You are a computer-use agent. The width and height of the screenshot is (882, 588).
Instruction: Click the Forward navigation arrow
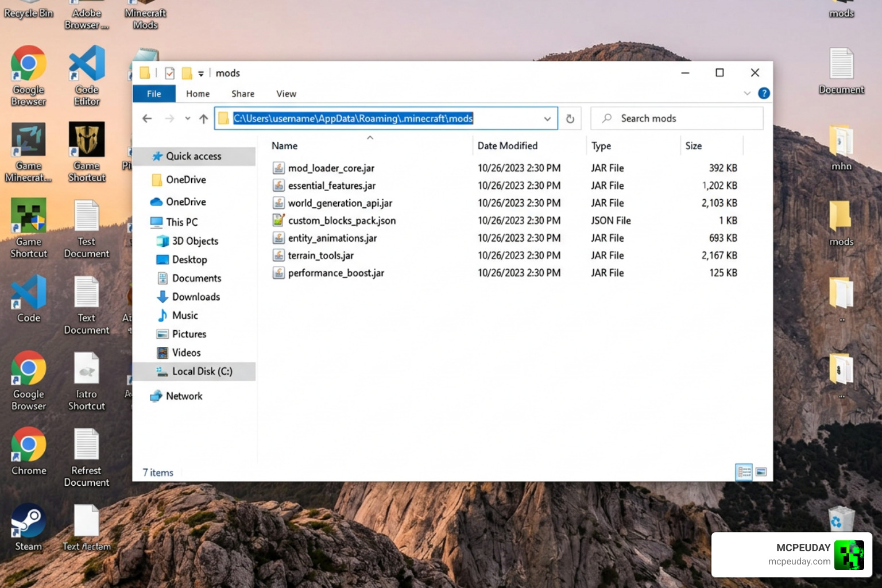pos(169,118)
